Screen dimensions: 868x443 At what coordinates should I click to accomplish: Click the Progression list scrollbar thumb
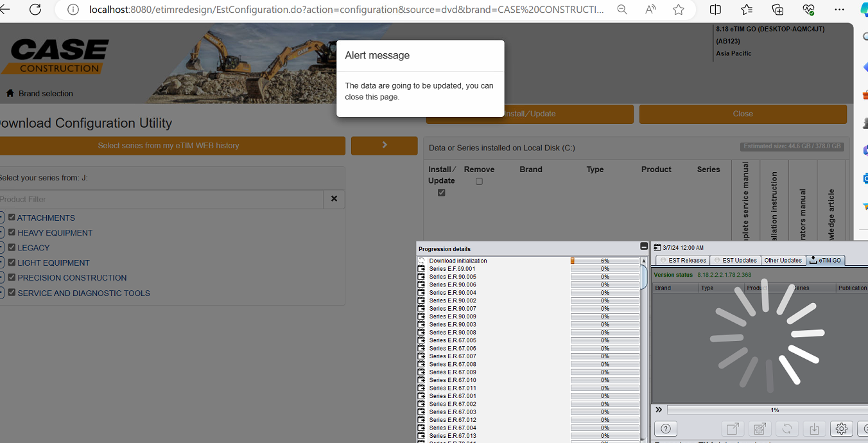(644, 277)
